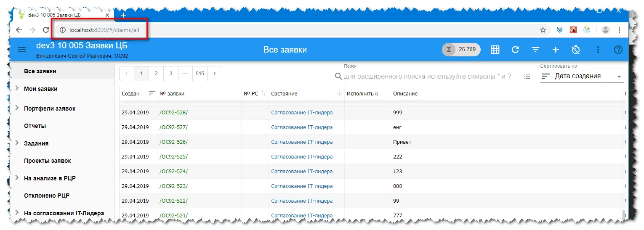Open the hamburger navigation menu
This screenshot has height=230, width=644.
(x=22, y=50)
